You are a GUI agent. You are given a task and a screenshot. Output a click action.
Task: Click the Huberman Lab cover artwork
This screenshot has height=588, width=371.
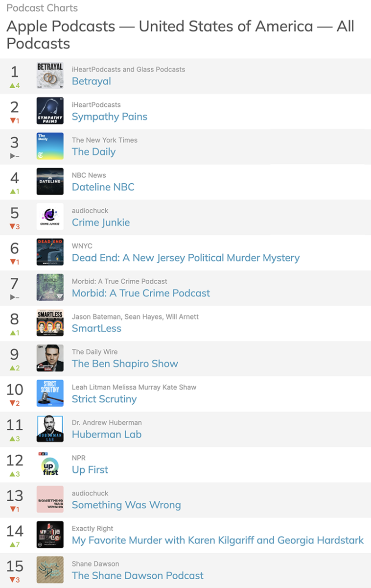[x=50, y=429]
